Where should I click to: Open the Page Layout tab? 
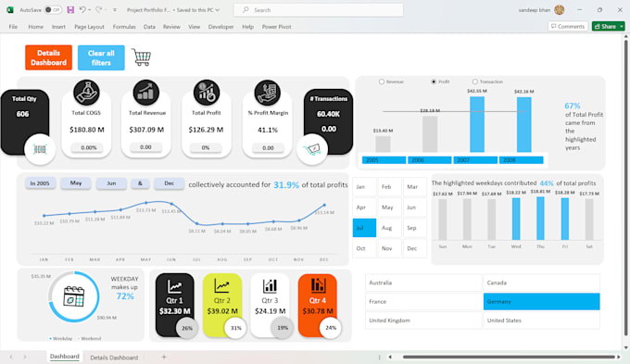pyautogui.click(x=89, y=27)
